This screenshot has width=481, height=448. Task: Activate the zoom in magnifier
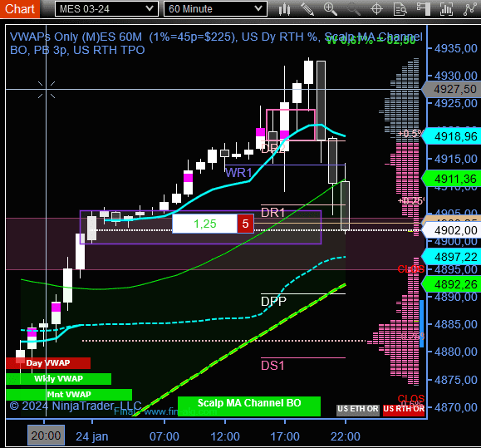[331, 9]
